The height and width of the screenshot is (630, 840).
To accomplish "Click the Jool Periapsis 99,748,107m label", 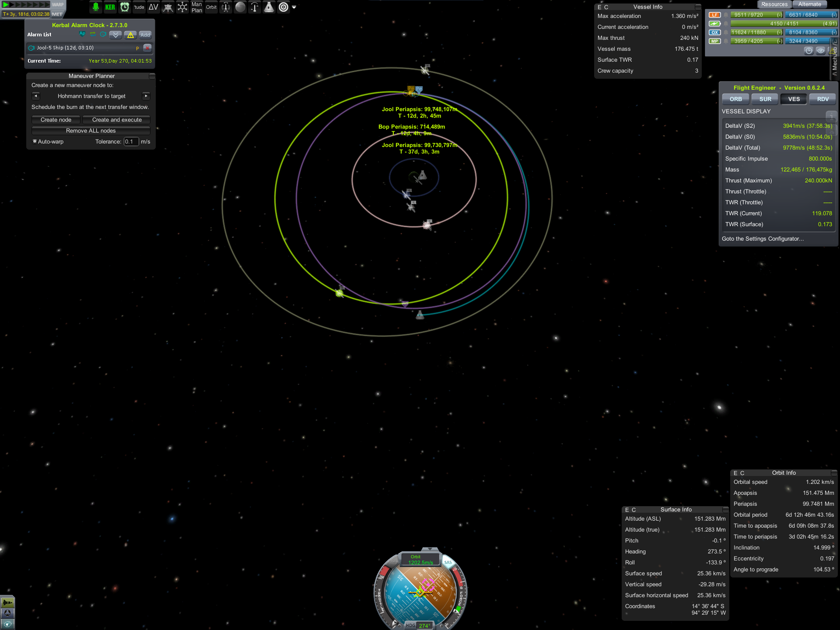I will [419, 109].
